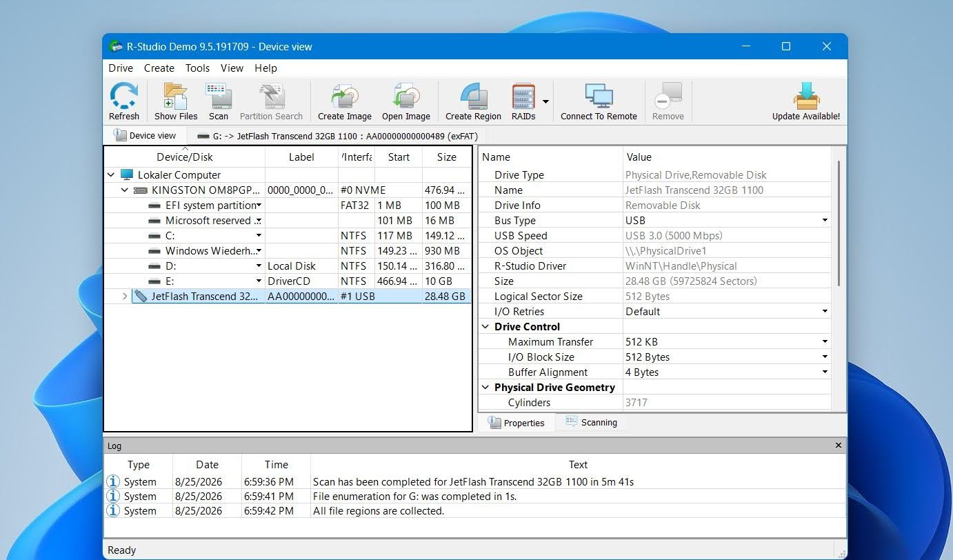Image resolution: width=953 pixels, height=560 pixels.
Task: Start a Scan using the toolbar icon
Action: 219,96
